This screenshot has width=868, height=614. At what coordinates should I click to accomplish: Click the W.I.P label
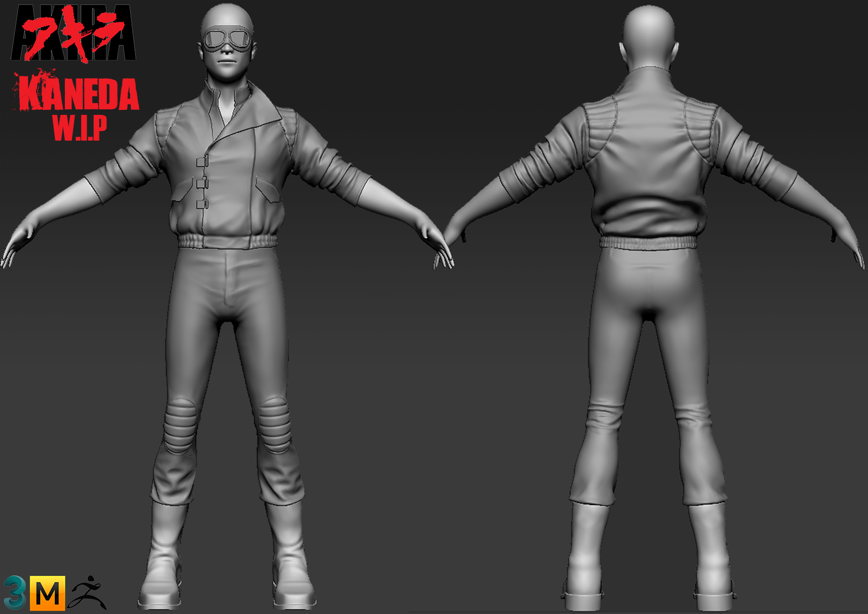pos(80,127)
